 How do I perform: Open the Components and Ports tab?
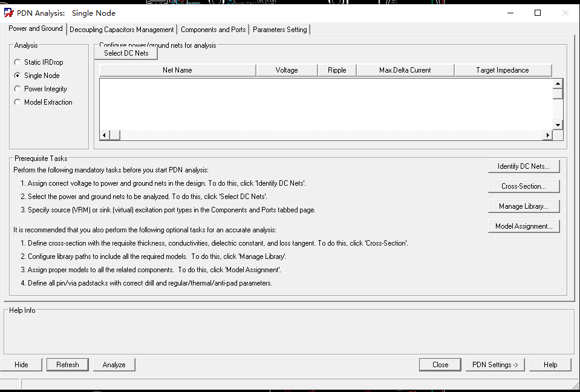tap(213, 28)
